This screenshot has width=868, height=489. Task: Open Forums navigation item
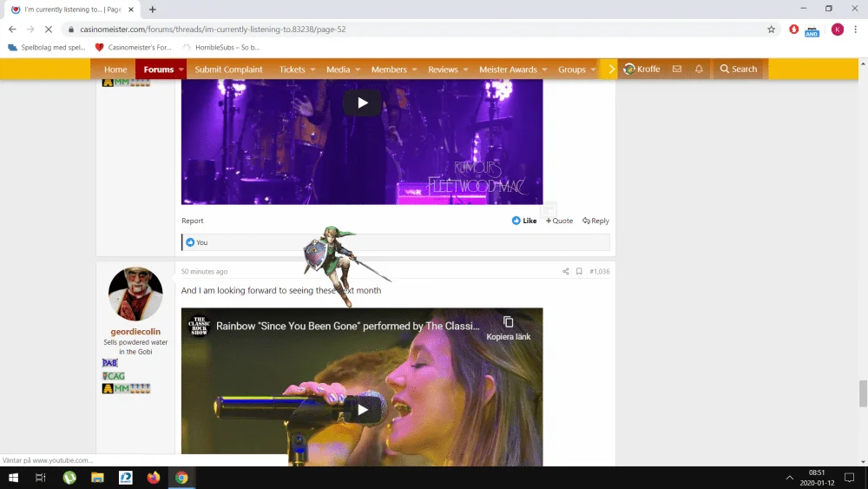(x=158, y=69)
